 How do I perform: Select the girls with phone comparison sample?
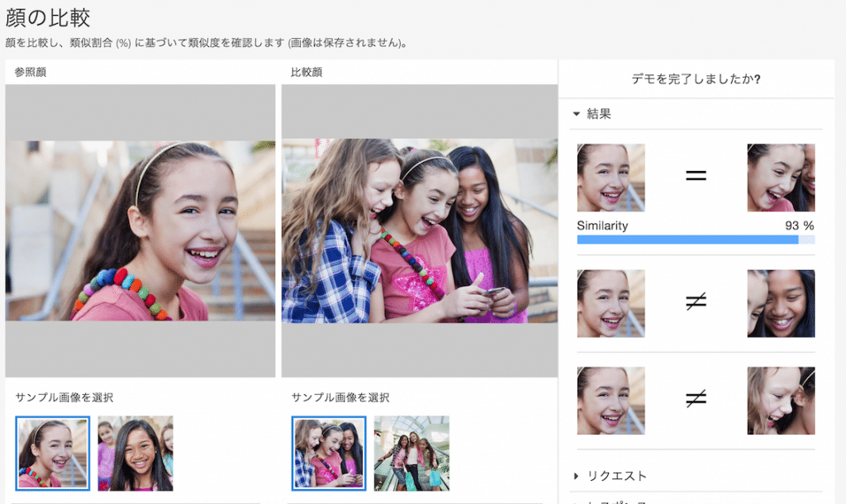tap(329, 454)
